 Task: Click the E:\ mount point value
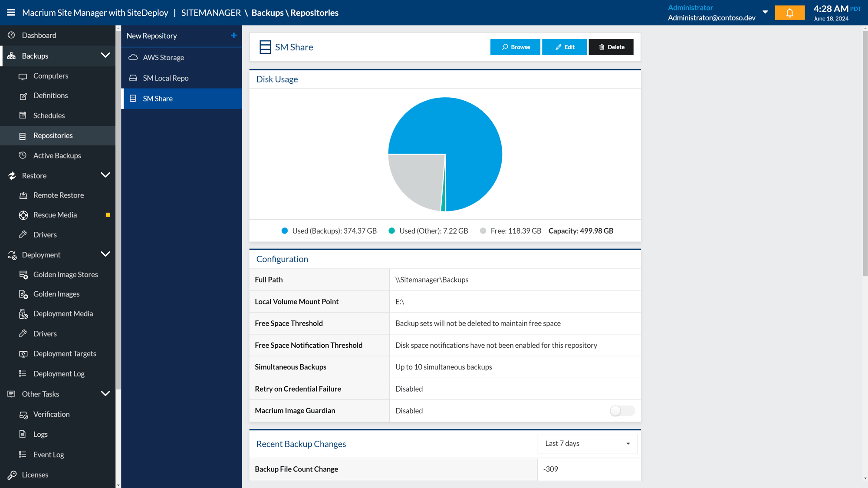(400, 302)
